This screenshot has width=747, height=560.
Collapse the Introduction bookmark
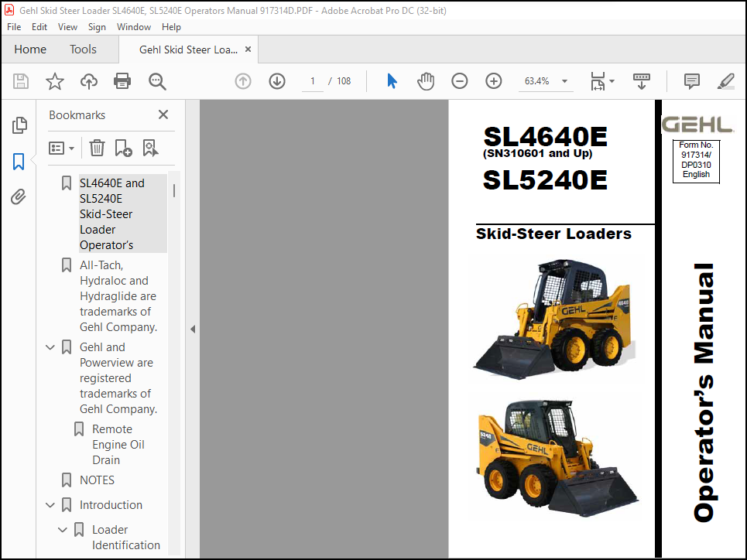click(x=50, y=505)
